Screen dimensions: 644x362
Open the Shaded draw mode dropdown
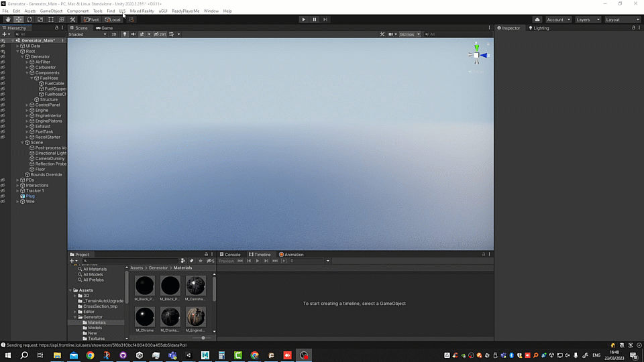click(x=87, y=34)
